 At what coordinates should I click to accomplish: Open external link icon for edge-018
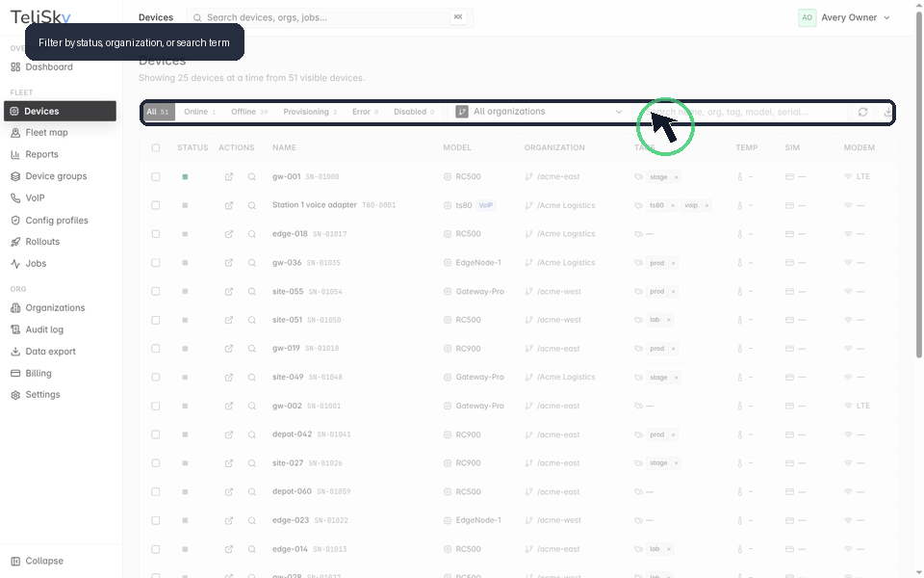(x=229, y=234)
